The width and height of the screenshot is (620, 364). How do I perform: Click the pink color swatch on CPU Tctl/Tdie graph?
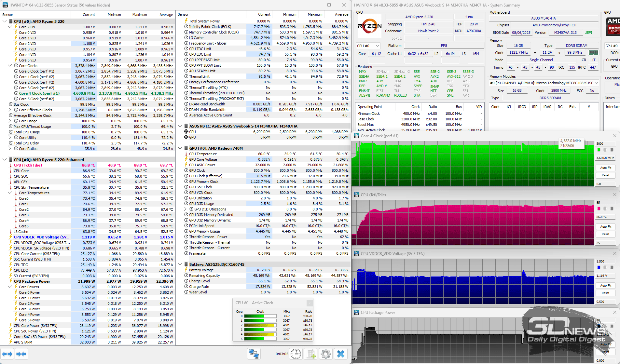pyautogui.click(x=599, y=209)
